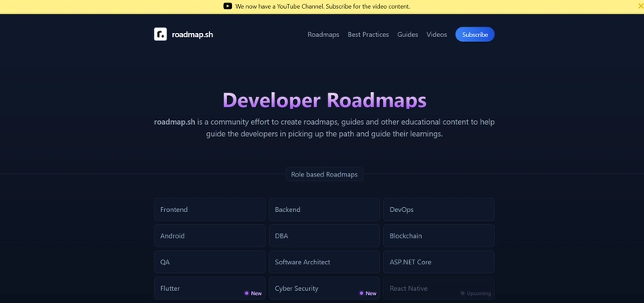
Task: Click the YouTube icon in banner
Action: click(x=228, y=6)
